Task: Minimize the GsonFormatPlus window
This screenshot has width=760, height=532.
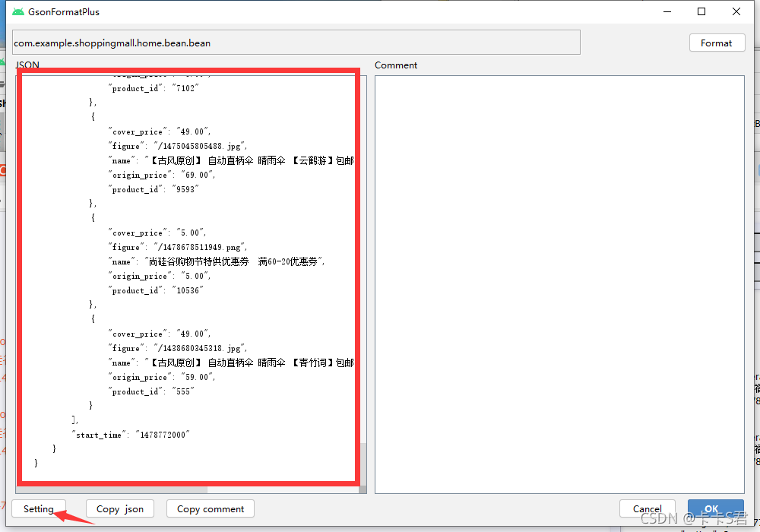Action: (x=667, y=11)
